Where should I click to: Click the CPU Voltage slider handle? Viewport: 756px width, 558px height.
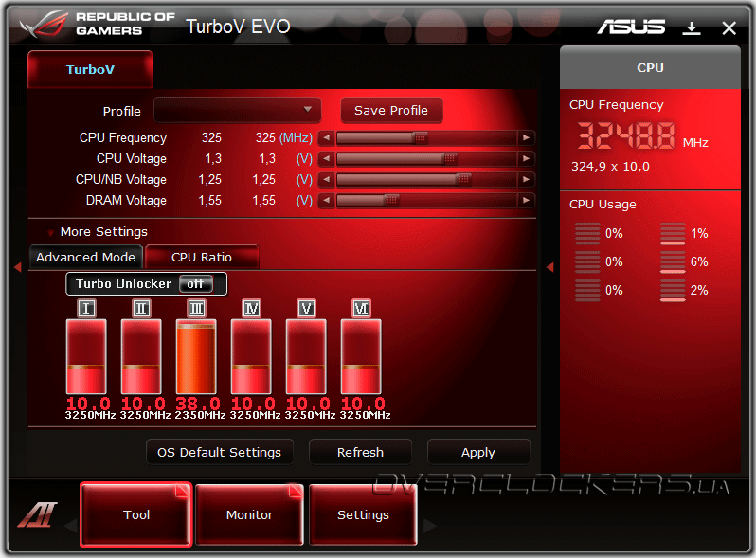pos(449,158)
